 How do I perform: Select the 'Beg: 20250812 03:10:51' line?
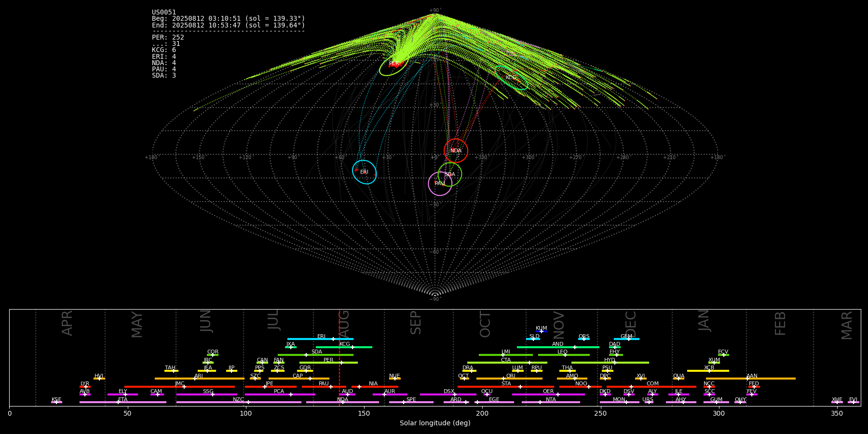(229, 19)
